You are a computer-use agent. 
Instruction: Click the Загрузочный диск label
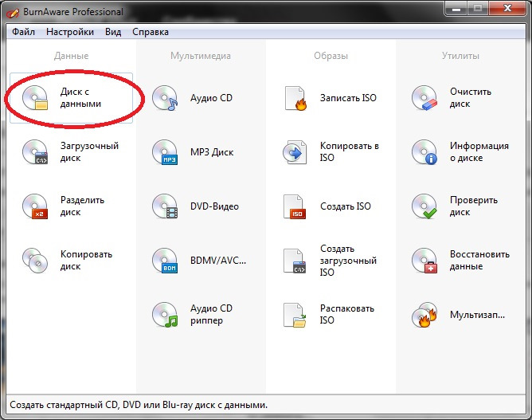coord(89,151)
